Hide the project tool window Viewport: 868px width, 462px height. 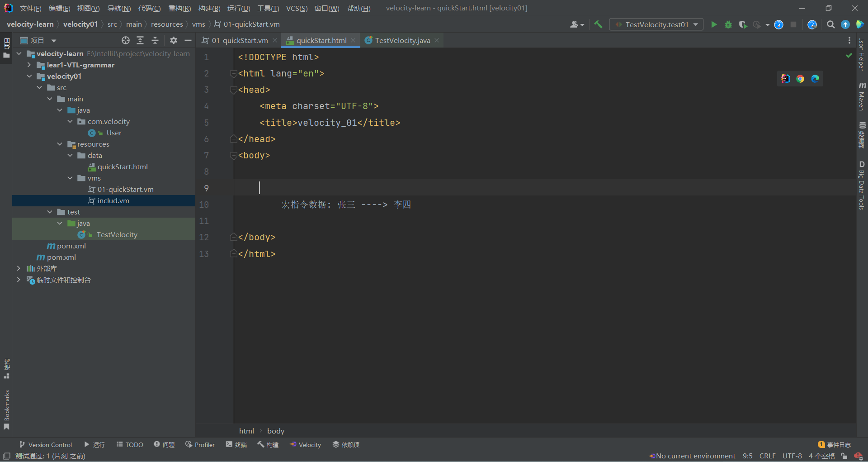tap(188, 40)
